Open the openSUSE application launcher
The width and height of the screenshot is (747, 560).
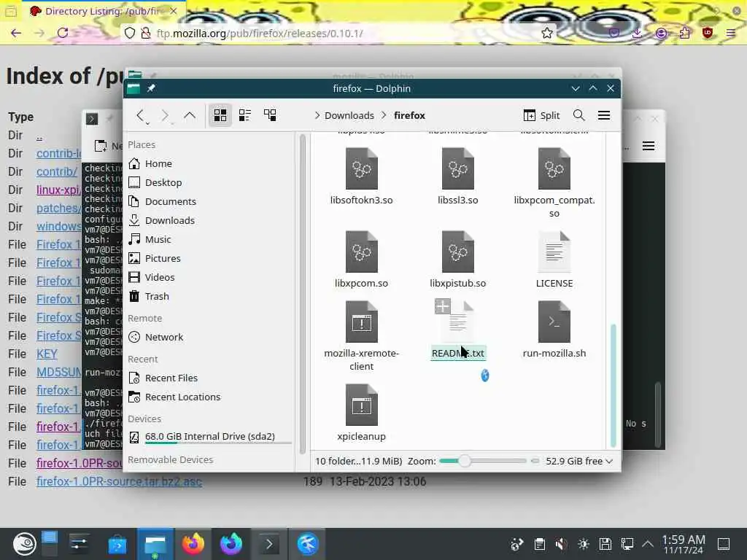[24, 544]
